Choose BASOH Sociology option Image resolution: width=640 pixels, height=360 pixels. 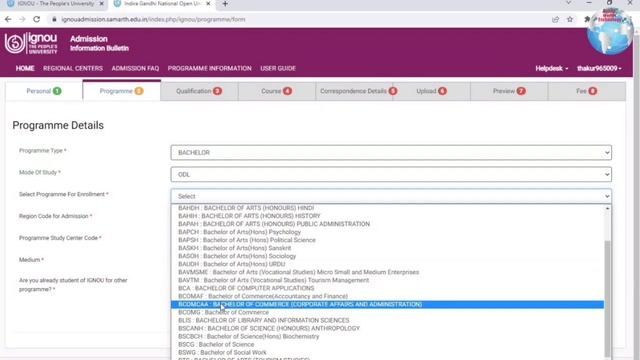tap(387, 256)
